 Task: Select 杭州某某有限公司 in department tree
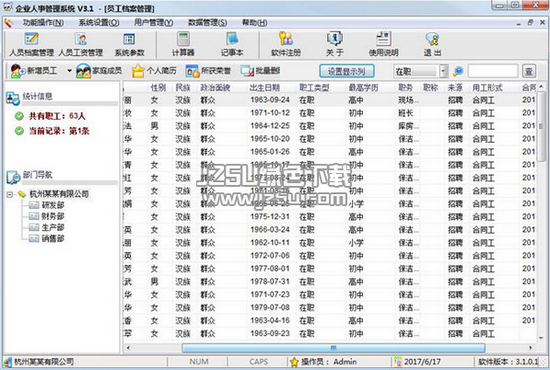click(59, 194)
